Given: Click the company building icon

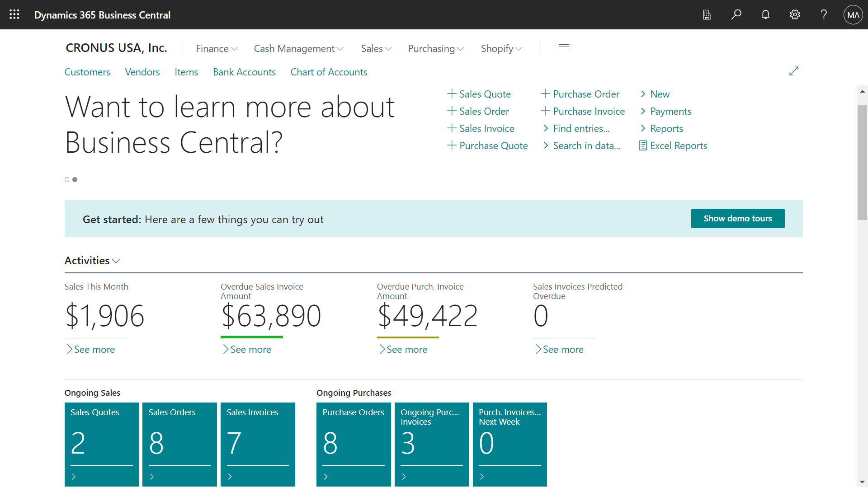Looking at the screenshot, I should coord(707,14).
